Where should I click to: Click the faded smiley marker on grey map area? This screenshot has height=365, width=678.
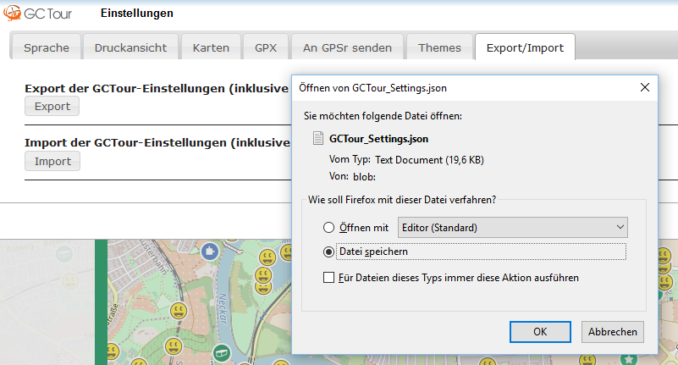coord(70,281)
